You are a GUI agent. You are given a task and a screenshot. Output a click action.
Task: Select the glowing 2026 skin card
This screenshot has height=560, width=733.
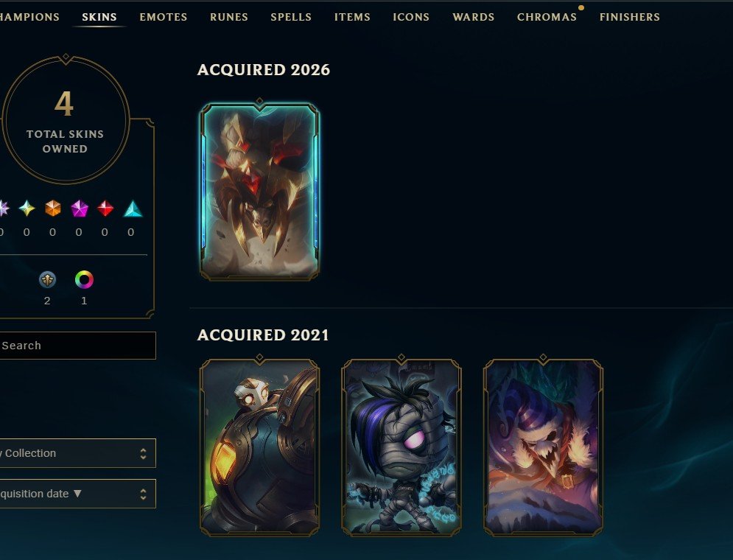pos(260,192)
